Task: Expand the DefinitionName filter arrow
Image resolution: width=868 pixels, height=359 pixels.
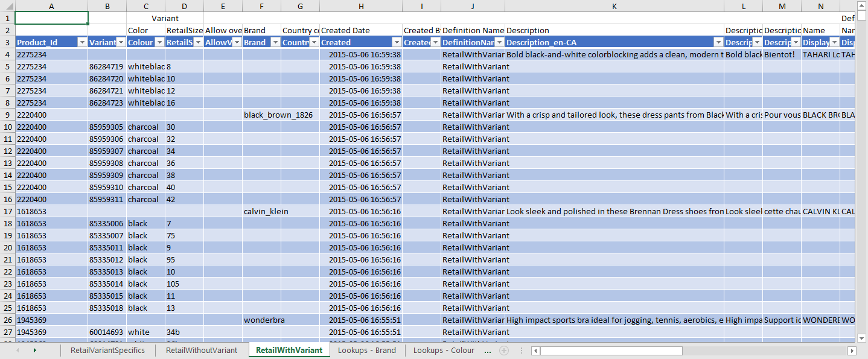Action: coord(499,43)
